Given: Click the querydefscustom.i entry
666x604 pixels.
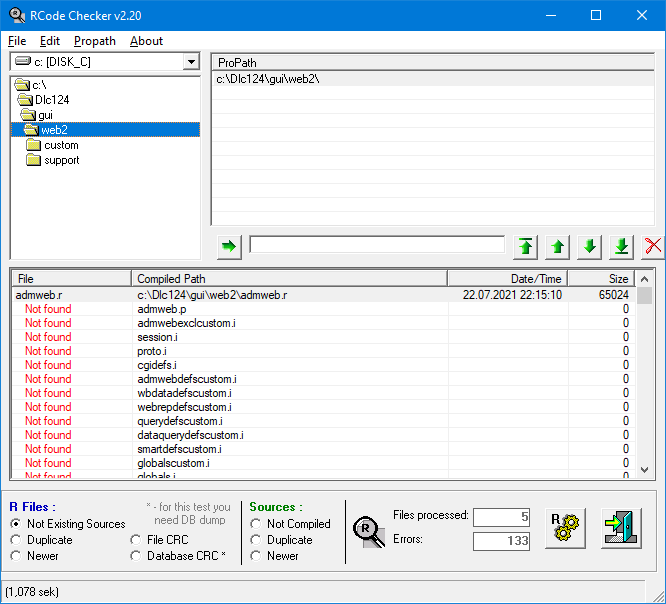Looking at the screenshot, I should [x=180, y=421].
